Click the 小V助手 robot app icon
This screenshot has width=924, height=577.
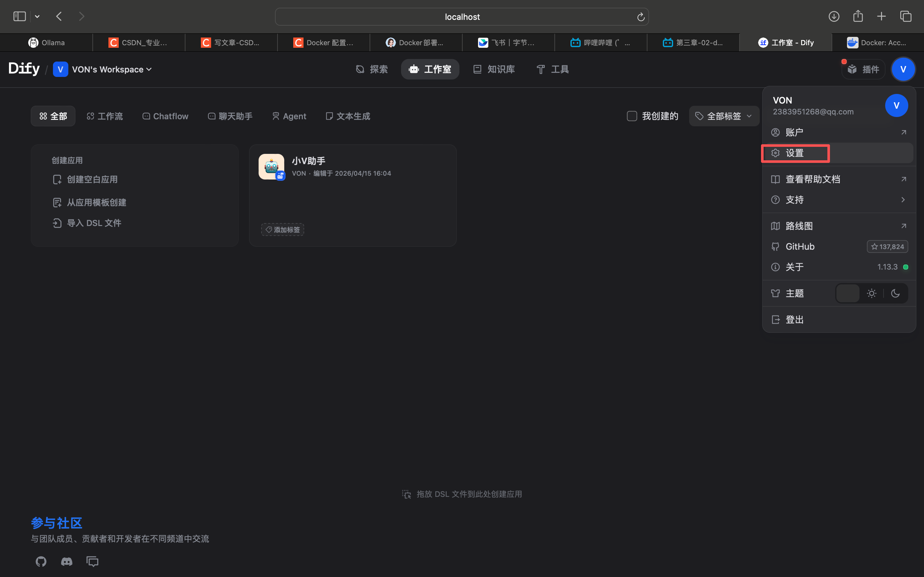[x=271, y=167]
